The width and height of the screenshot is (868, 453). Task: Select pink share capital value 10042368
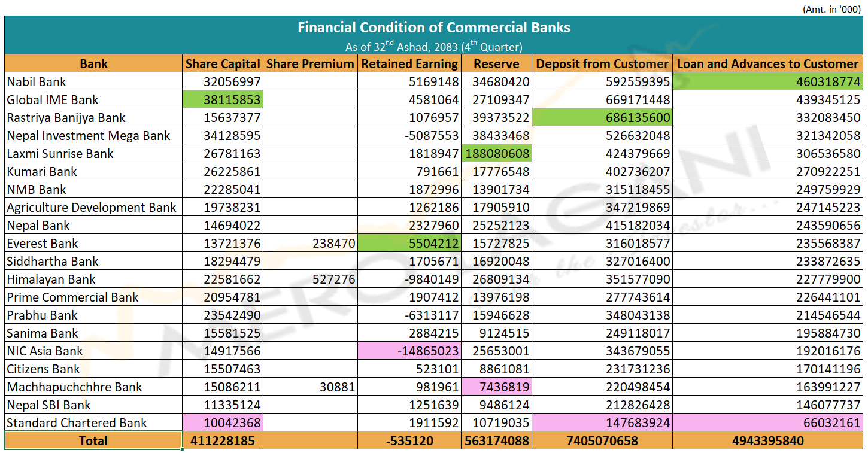(x=223, y=423)
